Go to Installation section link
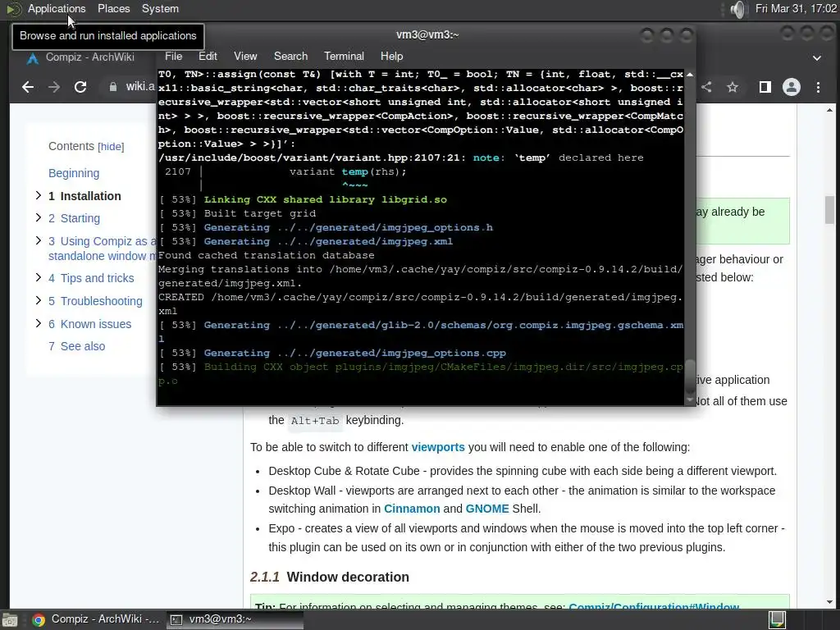This screenshot has width=840, height=630. (84, 196)
